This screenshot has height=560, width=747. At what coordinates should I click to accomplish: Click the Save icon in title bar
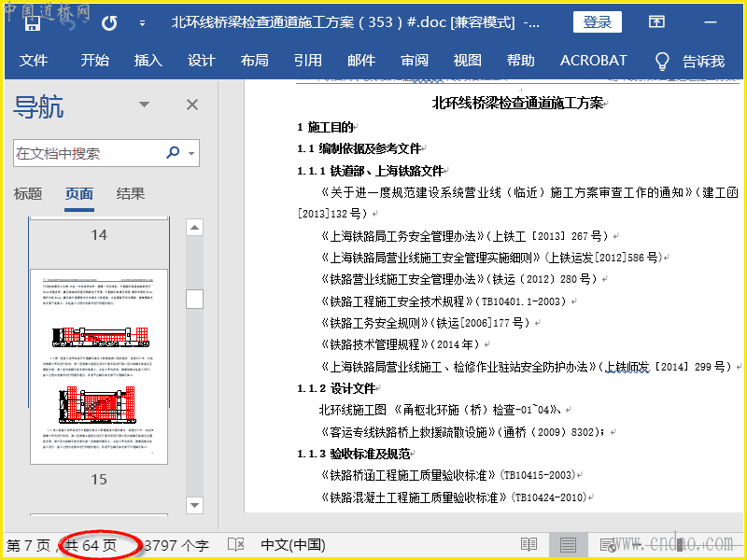click(32, 22)
